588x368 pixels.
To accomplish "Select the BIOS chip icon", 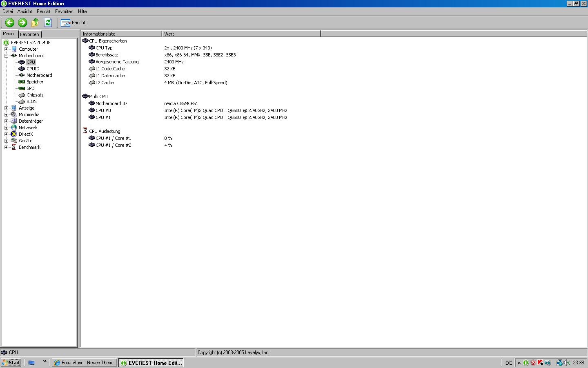I will [22, 101].
